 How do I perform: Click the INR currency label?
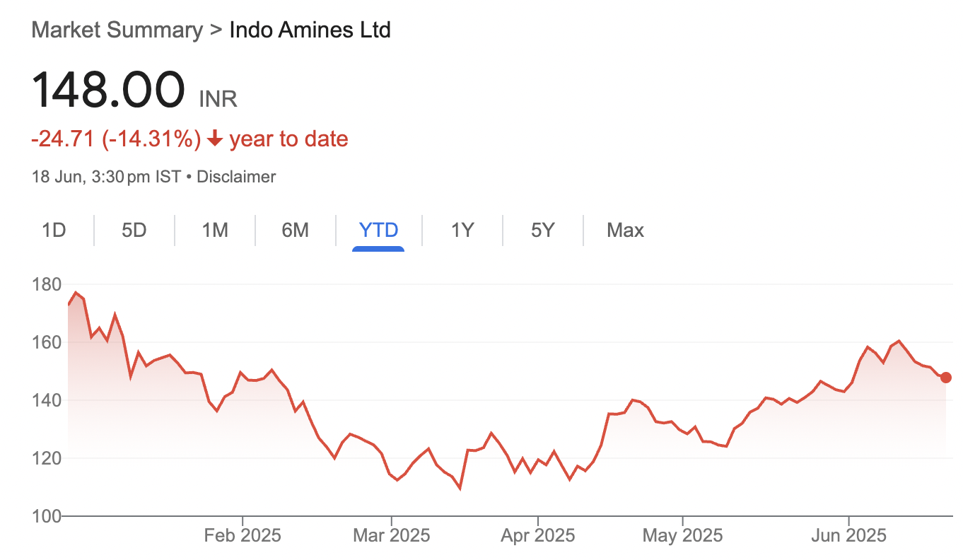(218, 98)
